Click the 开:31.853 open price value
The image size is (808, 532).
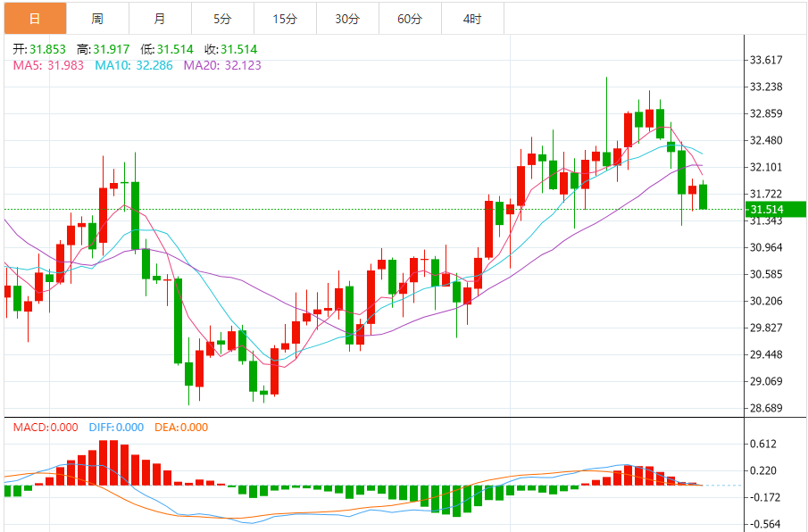(39, 49)
